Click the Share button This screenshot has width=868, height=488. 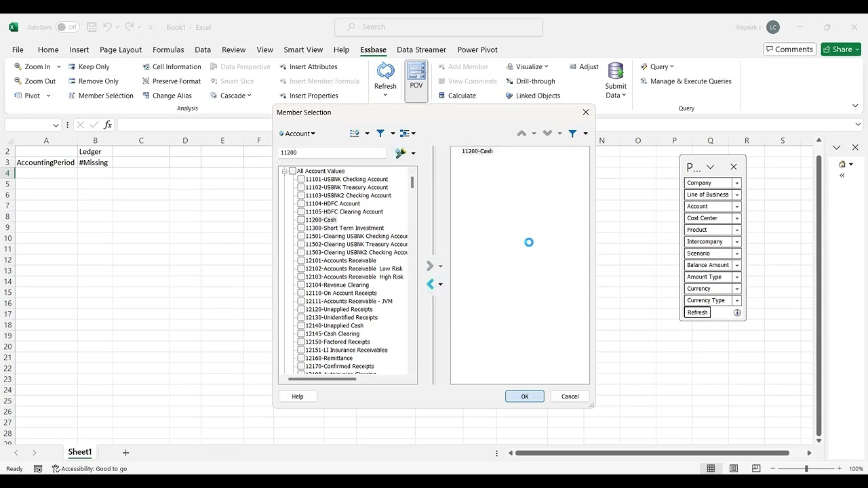coord(841,49)
